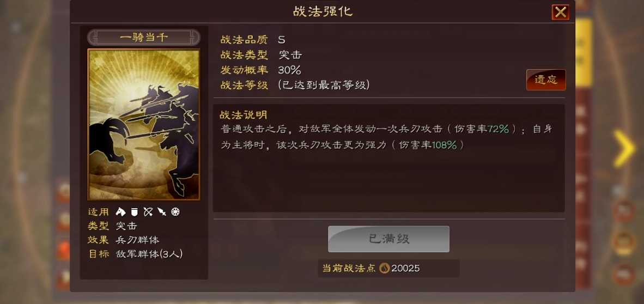Close the 战法强化 dialog
The width and height of the screenshot is (644, 304).
pos(560,12)
